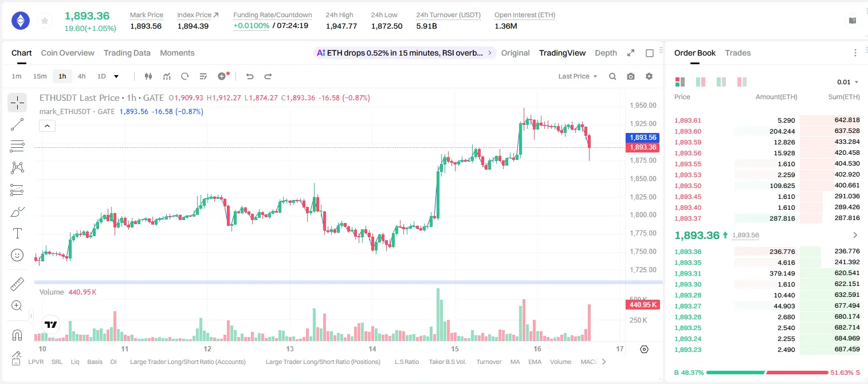The image size is (868, 384).
Task: Open the emoji sticker tool
Action: 17,255
